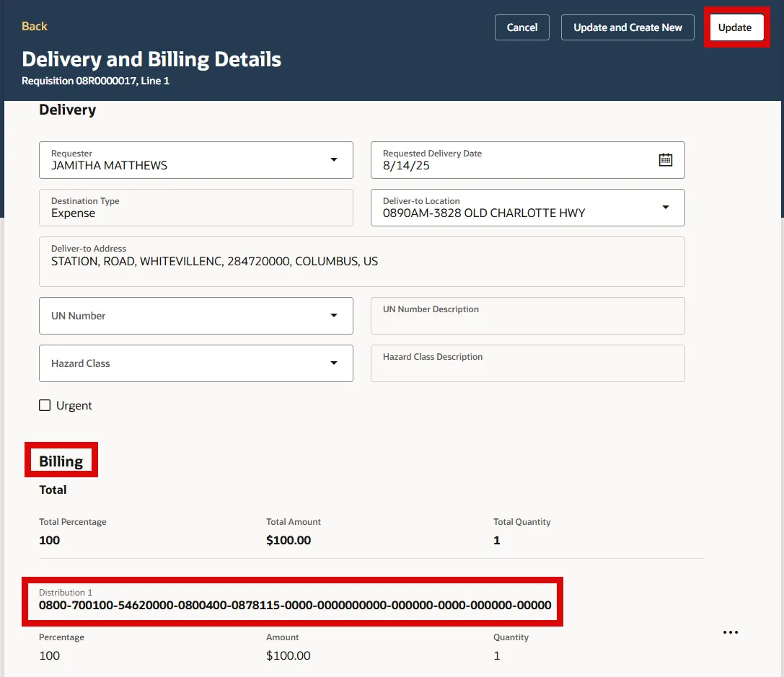This screenshot has width=784, height=677.
Task: Click the Distribution 1 account string
Action: [x=295, y=606]
